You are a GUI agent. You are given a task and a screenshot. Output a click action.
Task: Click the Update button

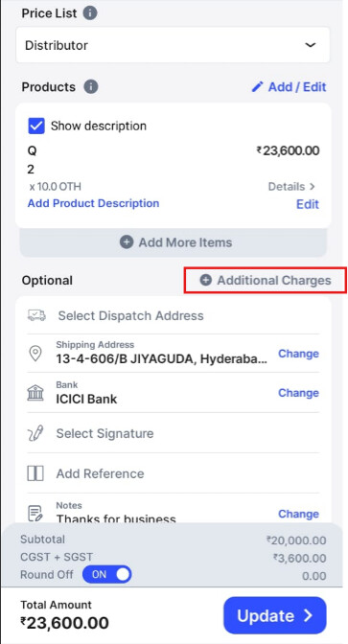click(275, 615)
